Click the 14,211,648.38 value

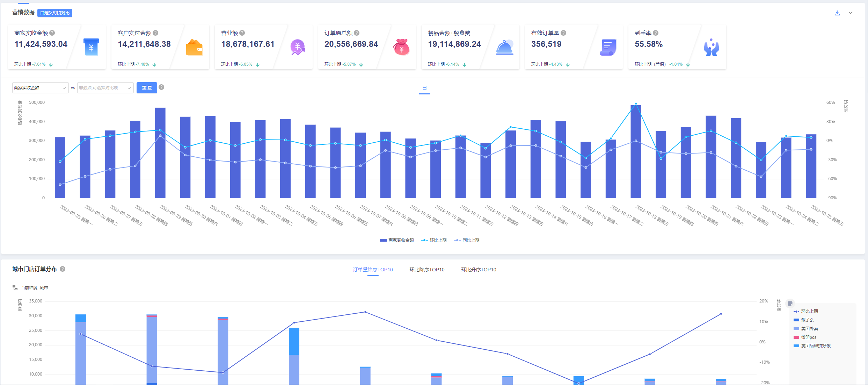[x=144, y=44]
